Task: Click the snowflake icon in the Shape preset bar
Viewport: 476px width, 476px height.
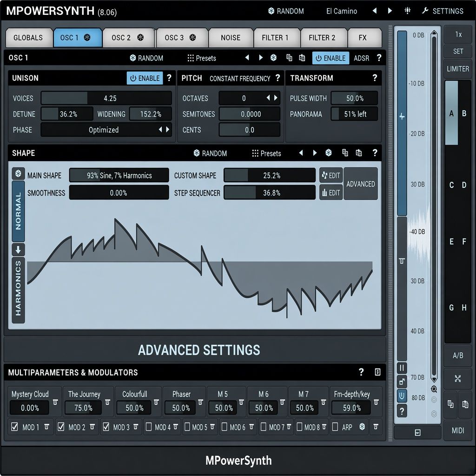Action: (329, 152)
